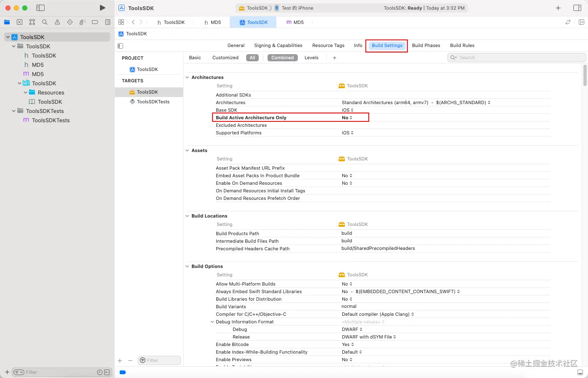Select the Excluded Architectures setting row
The width and height of the screenshot is (588, 378).
coord(382,125)
